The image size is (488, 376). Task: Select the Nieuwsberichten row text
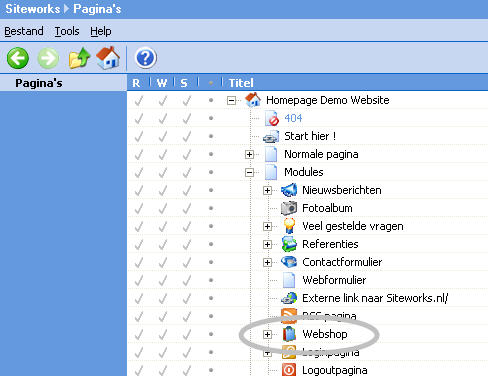[342, 190]
